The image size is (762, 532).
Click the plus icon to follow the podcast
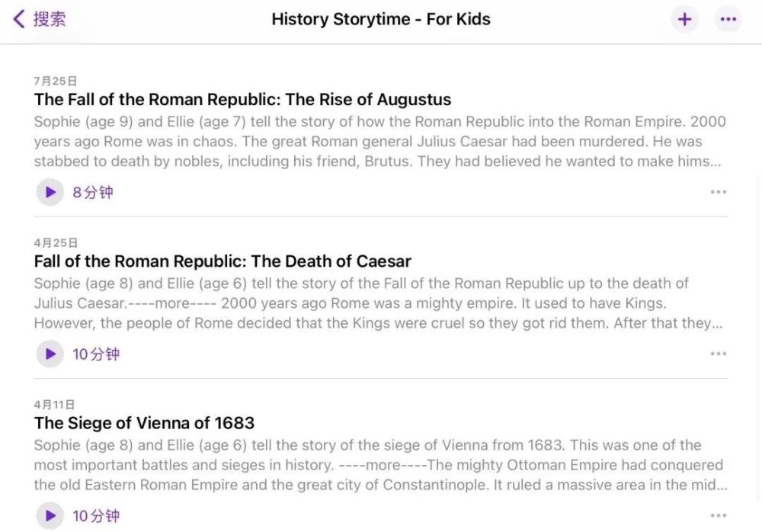tap(684, 20)
